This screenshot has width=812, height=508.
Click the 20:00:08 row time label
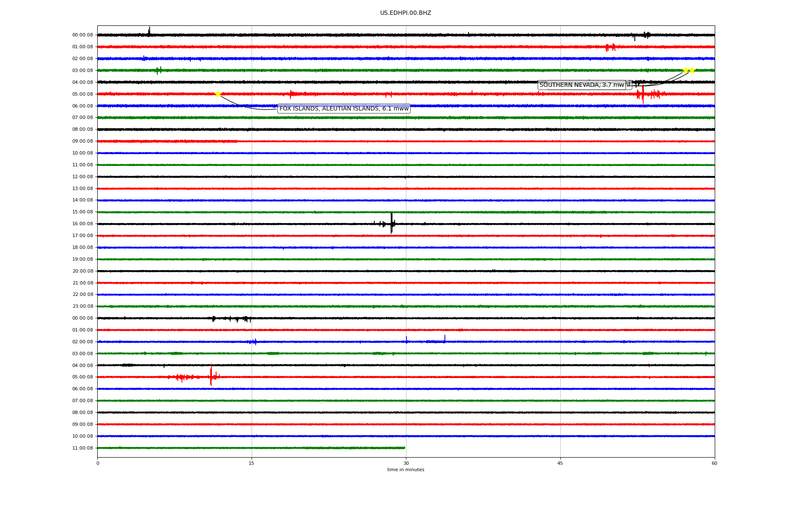click(82, 271)
